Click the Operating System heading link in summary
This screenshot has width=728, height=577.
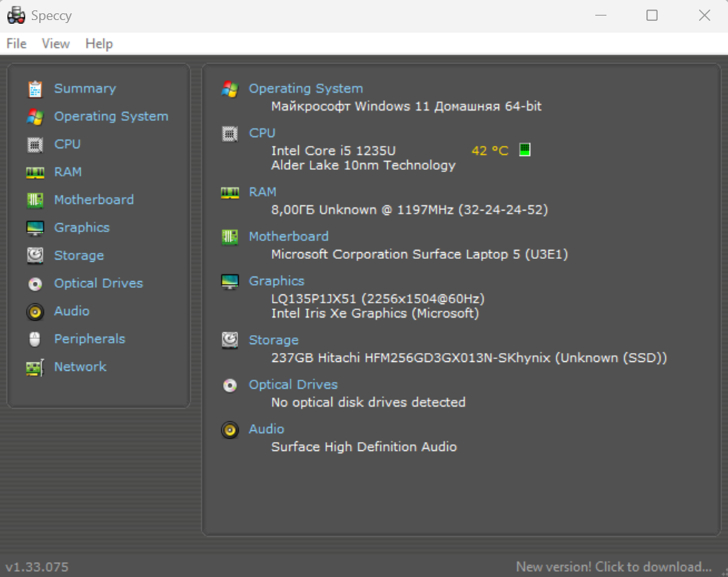tap(305, 88)
